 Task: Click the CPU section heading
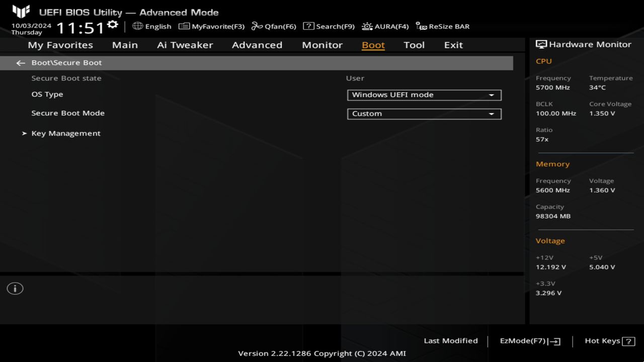pos(544,61)
